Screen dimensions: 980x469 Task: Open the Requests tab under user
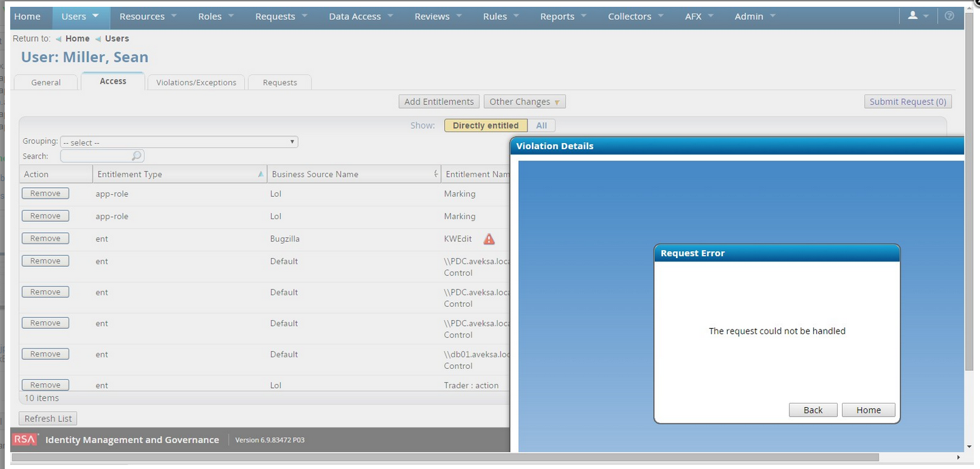click(x=280, y=82)
